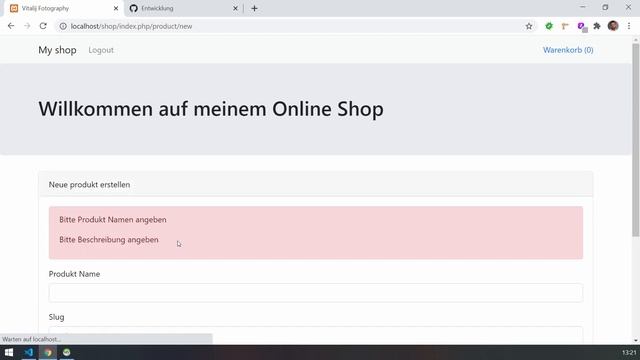Open the orange extension icon in the toolbar
This screenshot has width=640, height=360.
pyautogui.click(x=565, y=26)
